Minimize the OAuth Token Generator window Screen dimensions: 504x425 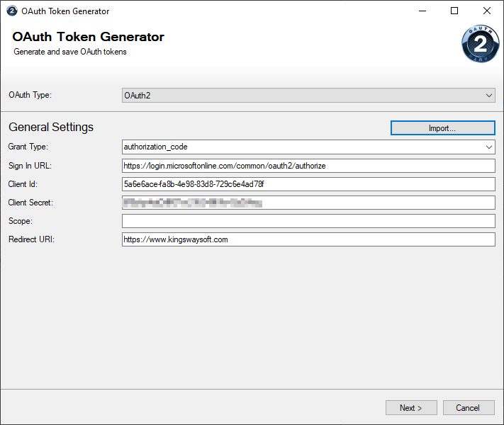point(422,11)
